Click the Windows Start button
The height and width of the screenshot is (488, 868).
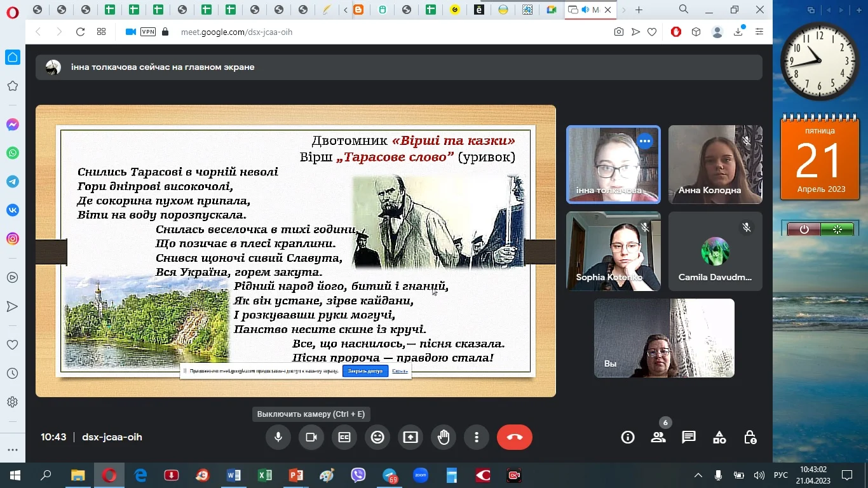tap(15, 475)
